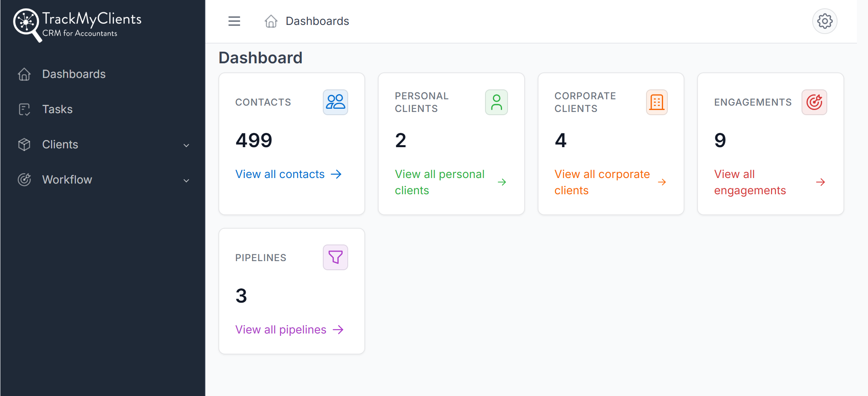Expand the Clients menu chevron
Image resolution: width=868 pixels, height=396 pixels.
(186, 145)
